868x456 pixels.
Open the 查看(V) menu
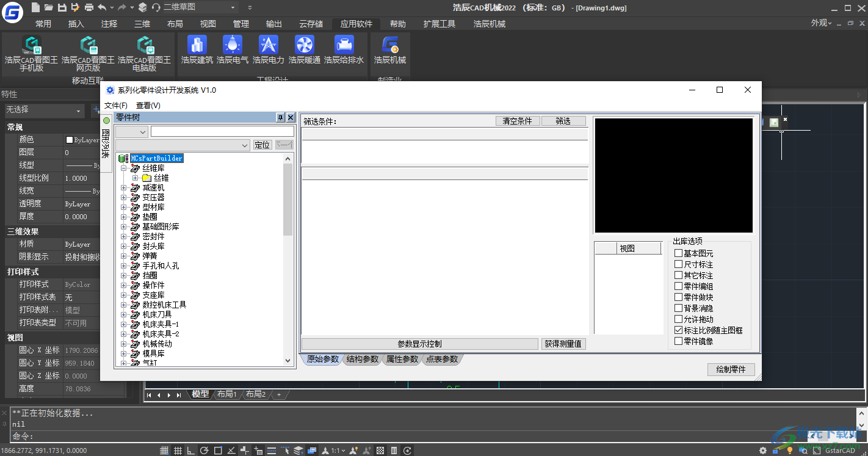point(148,106)
